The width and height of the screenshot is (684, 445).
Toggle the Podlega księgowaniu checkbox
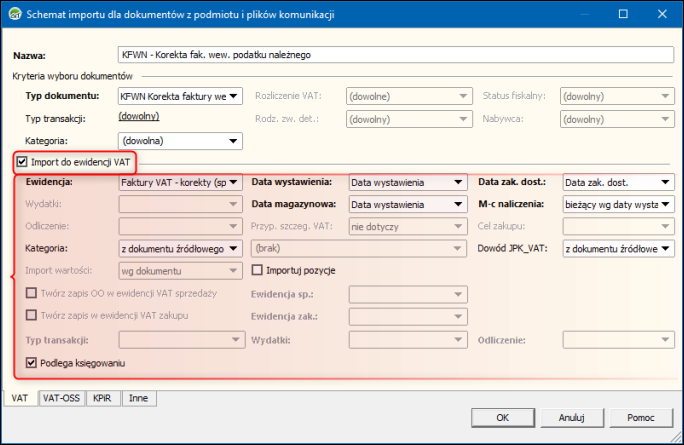[31, 363]
